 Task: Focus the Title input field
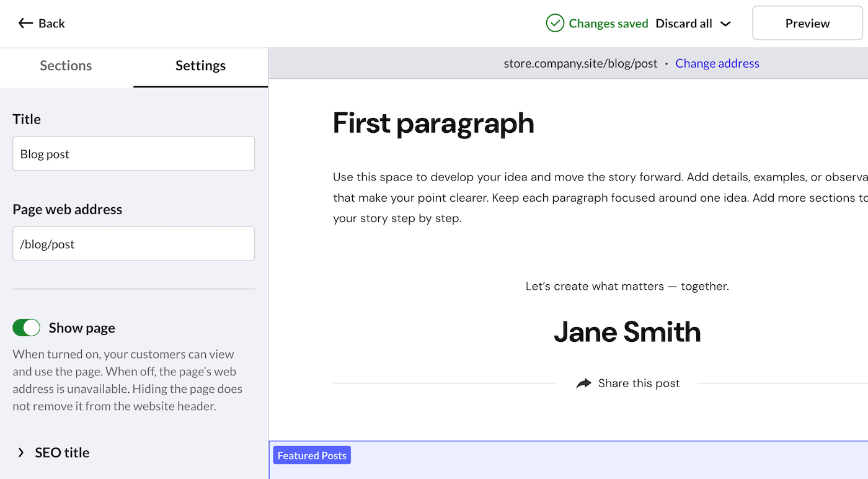point(133,154)
